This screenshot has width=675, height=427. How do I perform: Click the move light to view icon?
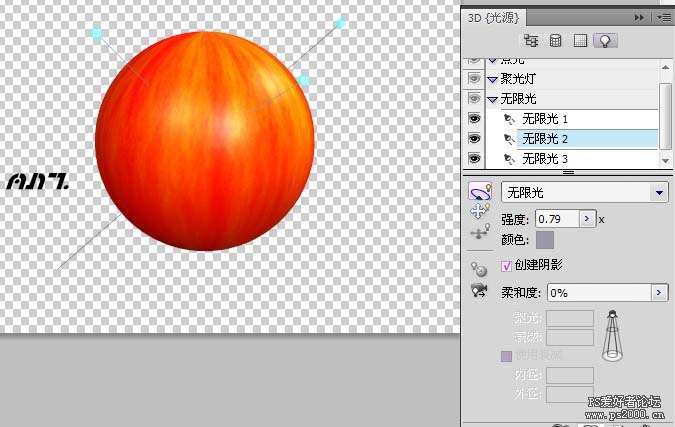click(x=479, y=291)
